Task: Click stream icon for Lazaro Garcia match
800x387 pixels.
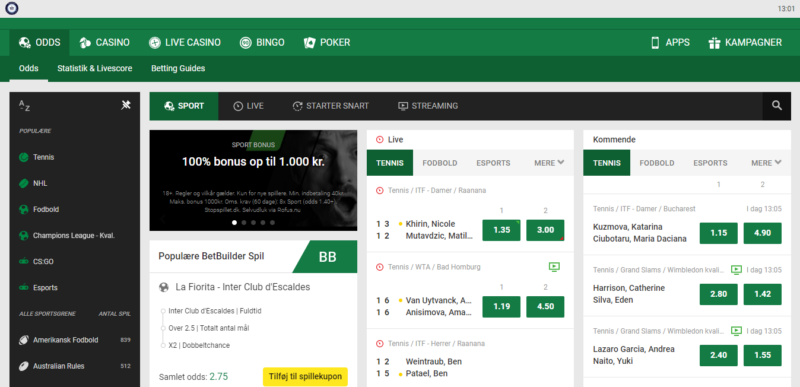Action: coord(736,331)
